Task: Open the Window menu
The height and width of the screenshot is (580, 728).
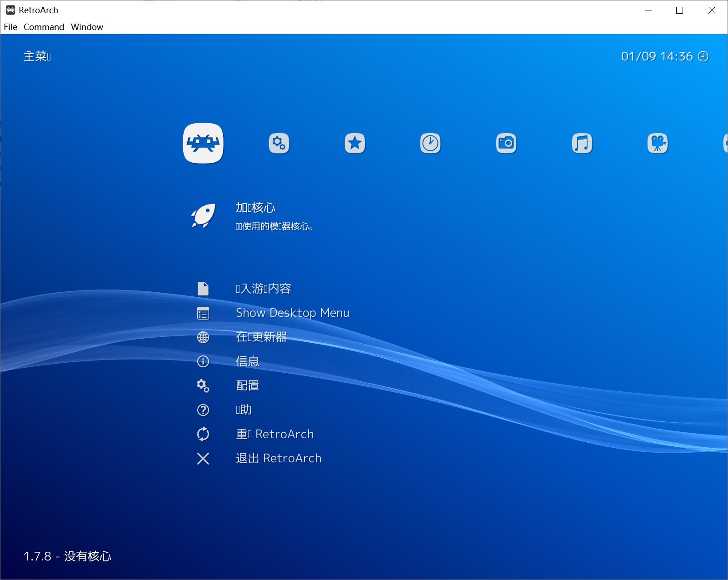Action: pos(87,27)
